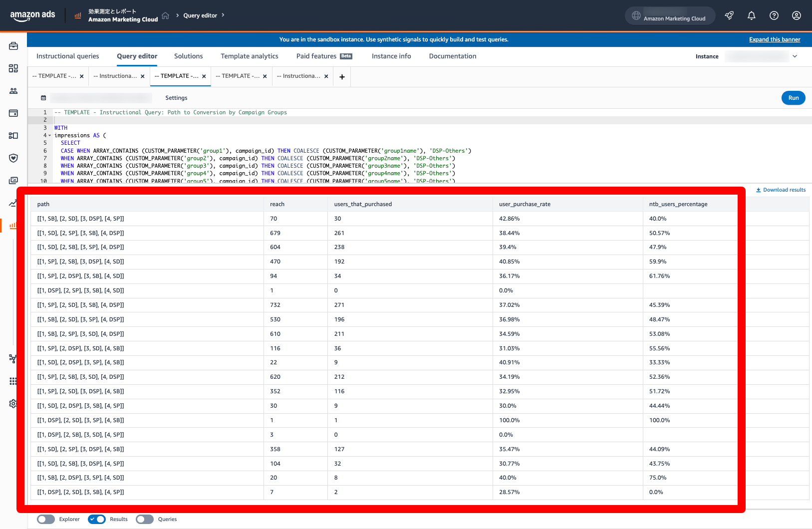Viewport: 812px width, 529px height.
Task: Click the calendar icon beside Settings
Action: tap(43, 98)
